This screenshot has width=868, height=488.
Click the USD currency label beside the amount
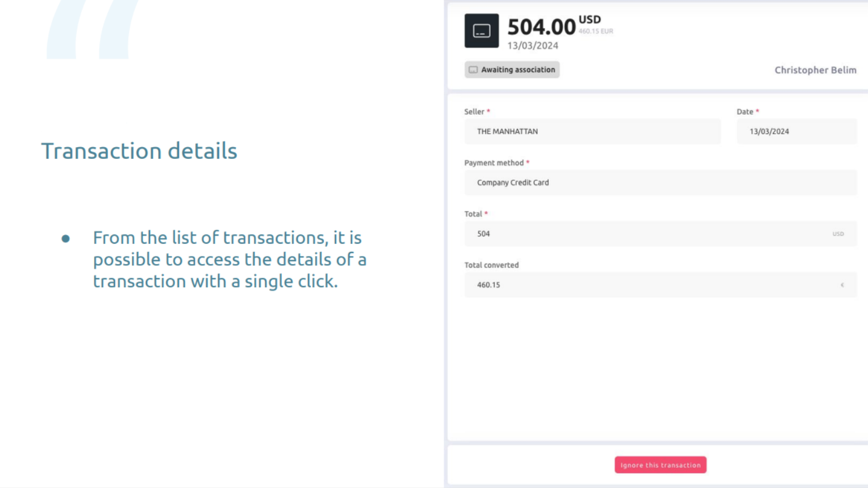click(590, 20)
